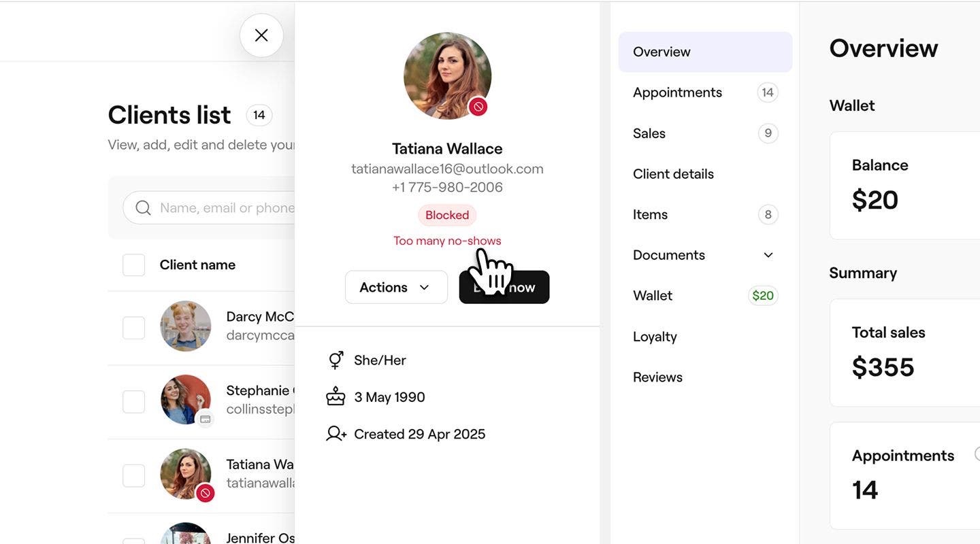Click the Balance $20 card
980x544 pixels.
(x=905, y=186)
